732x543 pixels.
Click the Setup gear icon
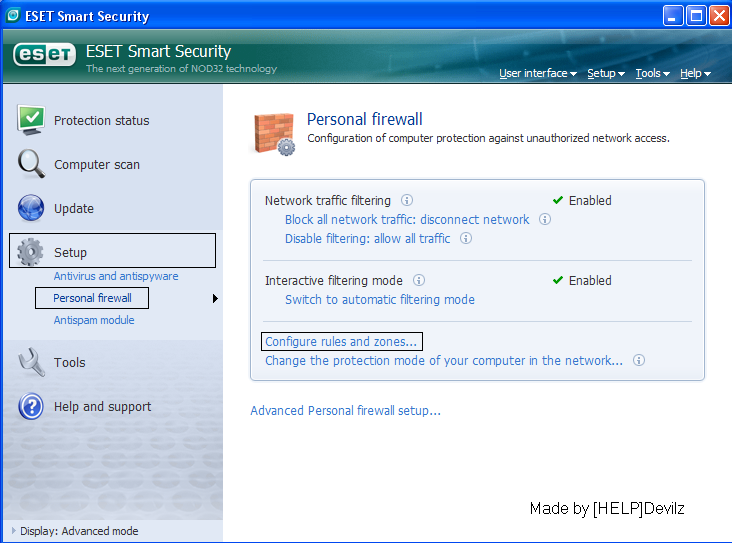coord(31,252)
